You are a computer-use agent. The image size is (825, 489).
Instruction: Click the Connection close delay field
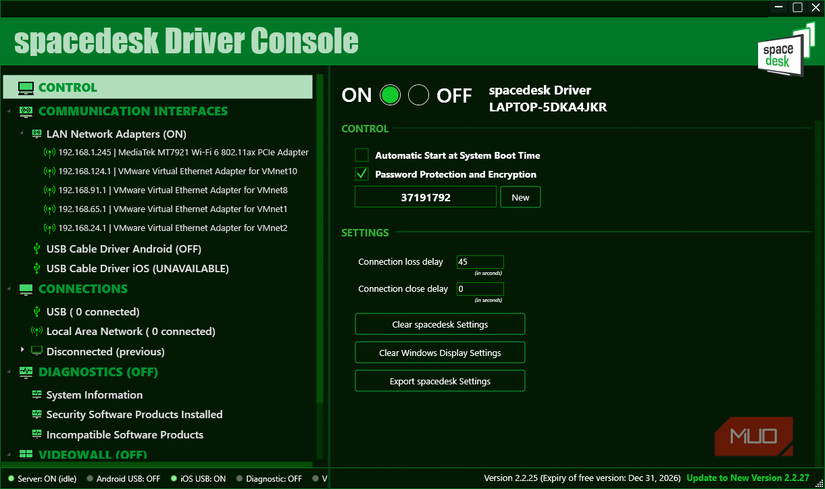coord(480,288)
